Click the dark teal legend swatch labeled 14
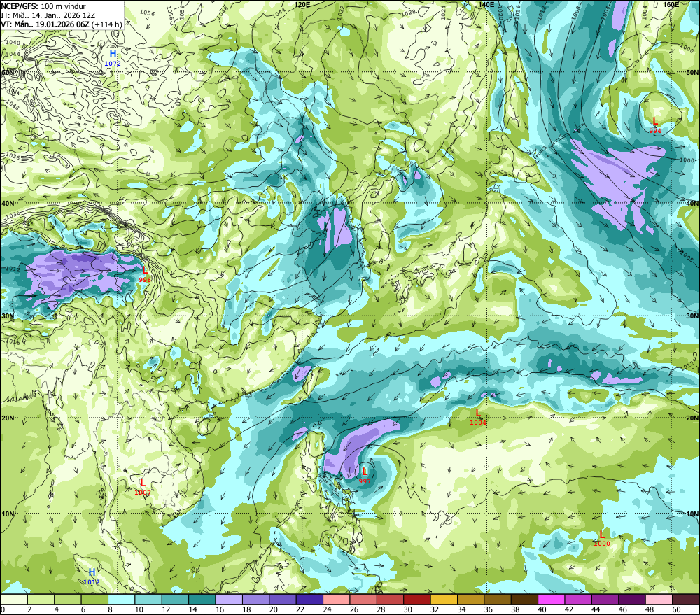This screenshot has width=700, height=615. pos(202,600)
